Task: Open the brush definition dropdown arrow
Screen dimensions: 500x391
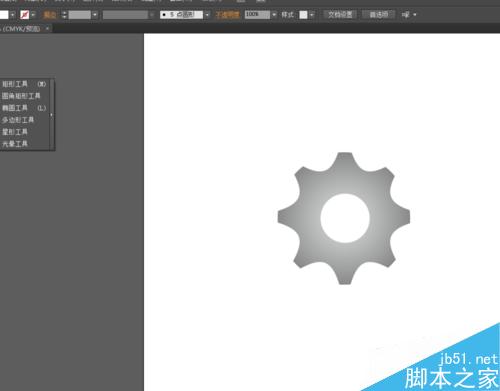Action: (x=207, y=15)
